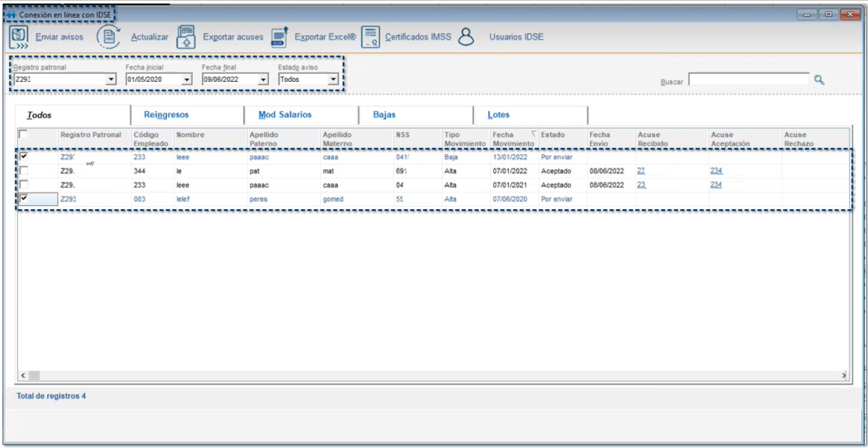The width and height of the screenshot is (868, 448).
Task: Click the Actualizar refresh icon
Action: coord(109,38)
